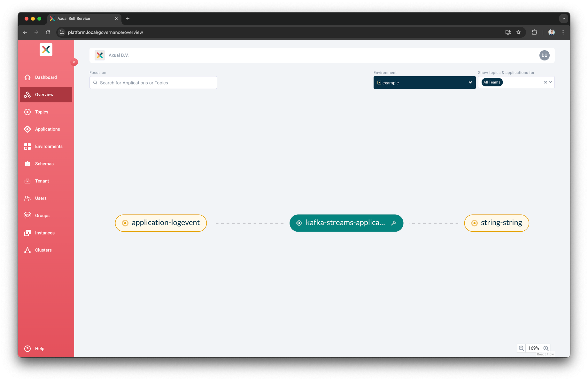588x381 pixels.
Task: Open the Dashboard page in the sidebar
Action: 46,77
